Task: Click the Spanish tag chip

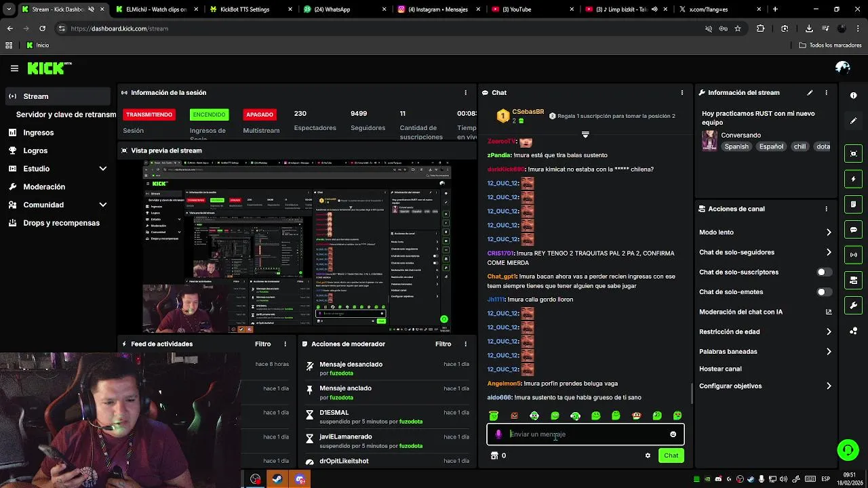Action: [736, 146]
